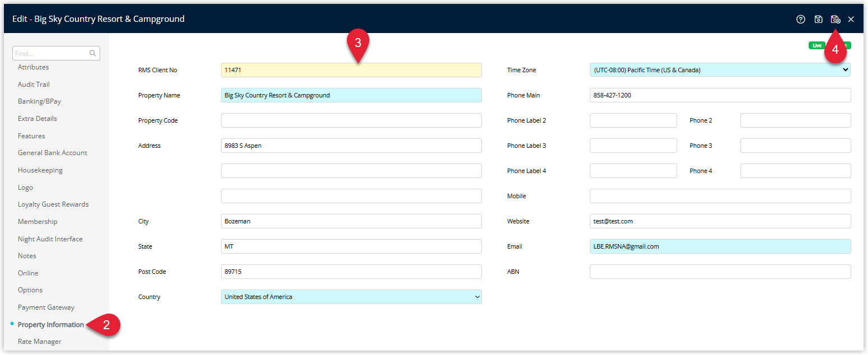This screenshot has height=355, width=868.
Task: Select Property Information in sidebar
Action: tap(51, 325)
